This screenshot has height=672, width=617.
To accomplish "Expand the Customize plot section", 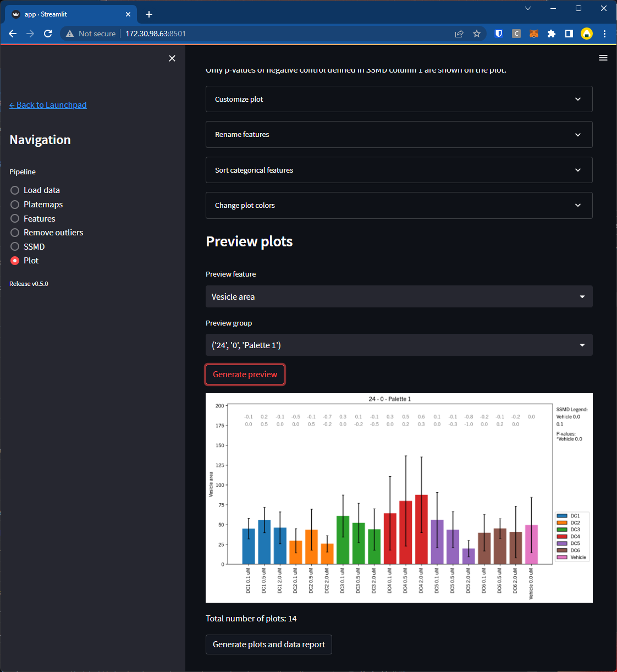I will pos(399,99).
